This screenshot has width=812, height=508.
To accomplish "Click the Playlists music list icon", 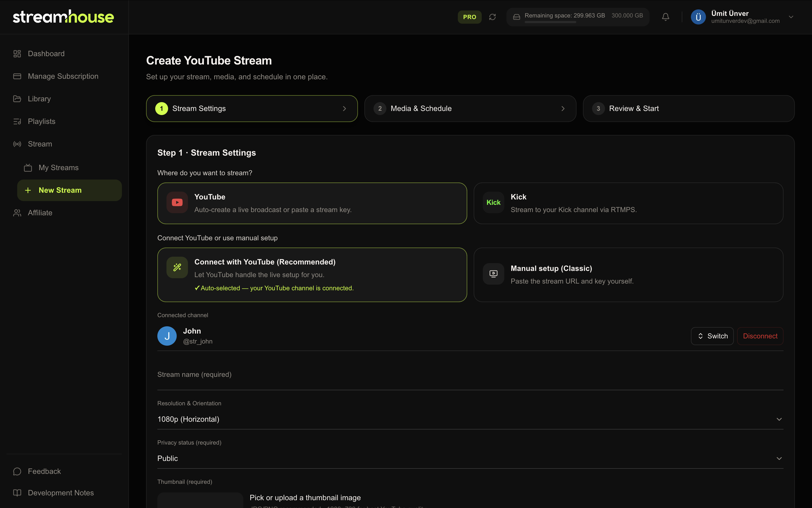I will click(x=17, y=121).
